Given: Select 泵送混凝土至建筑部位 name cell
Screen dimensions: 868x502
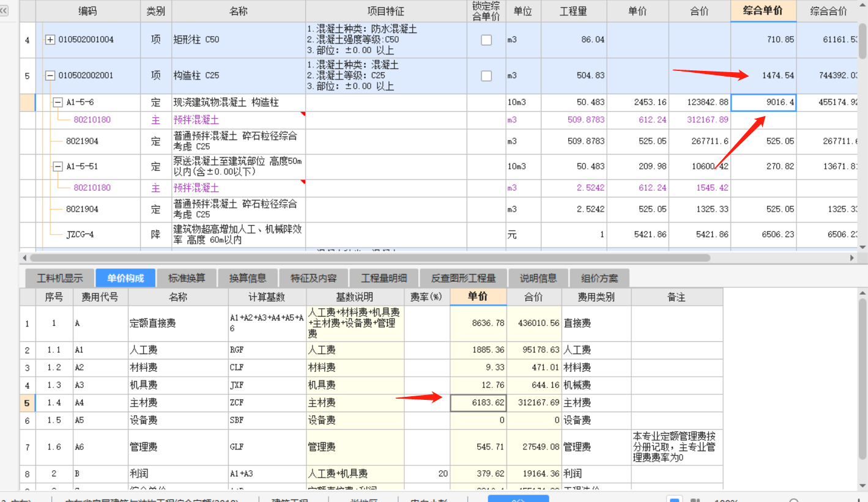Looking at the screenshot, I should [239, 166].
